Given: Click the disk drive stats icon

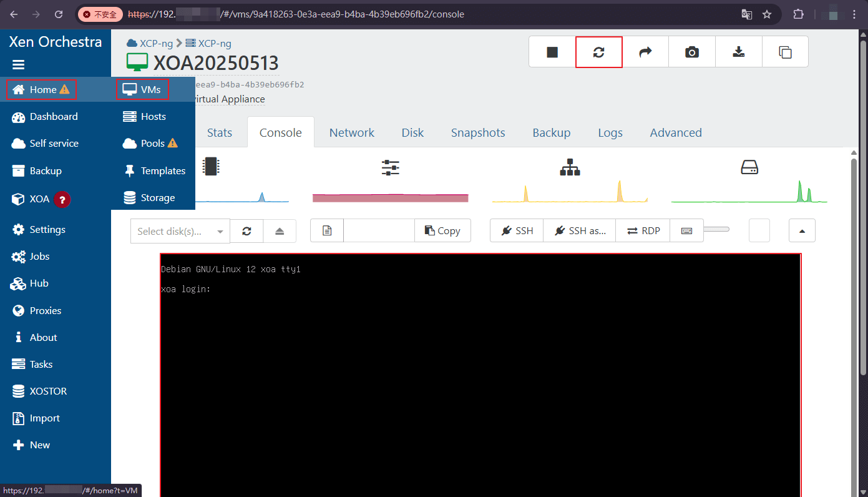Looking at the screenshot, I should (x=749, y=167).
